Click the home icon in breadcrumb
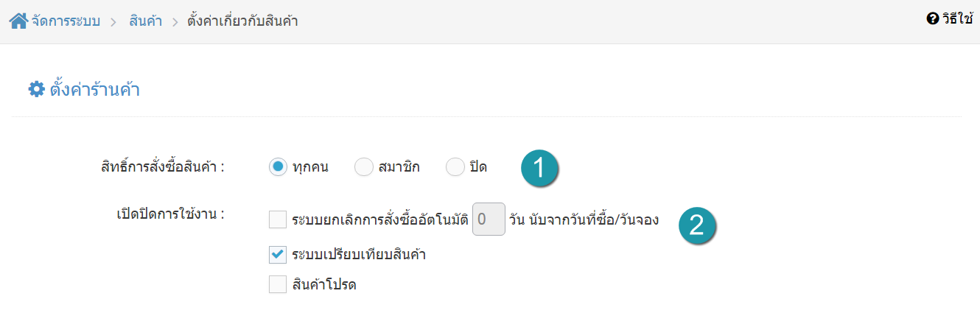This screenshot has width=980, height=313. tap(18, 20)
